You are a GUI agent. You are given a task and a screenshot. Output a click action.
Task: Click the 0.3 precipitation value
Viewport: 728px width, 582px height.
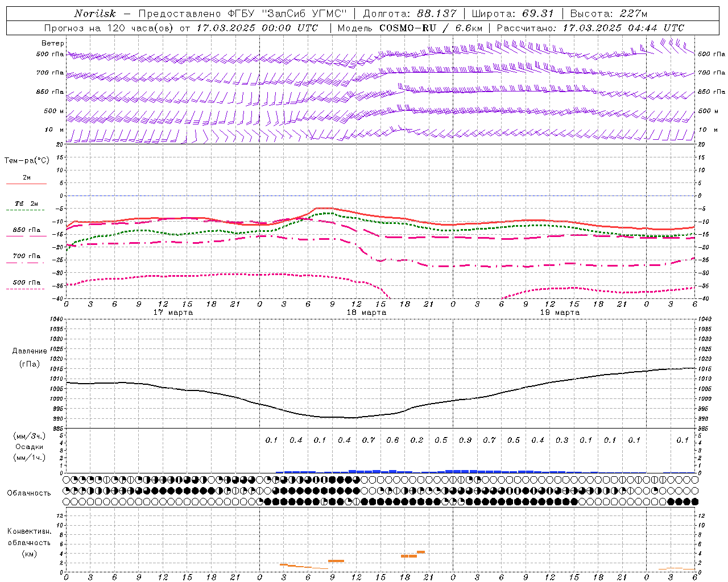(562, 440)
